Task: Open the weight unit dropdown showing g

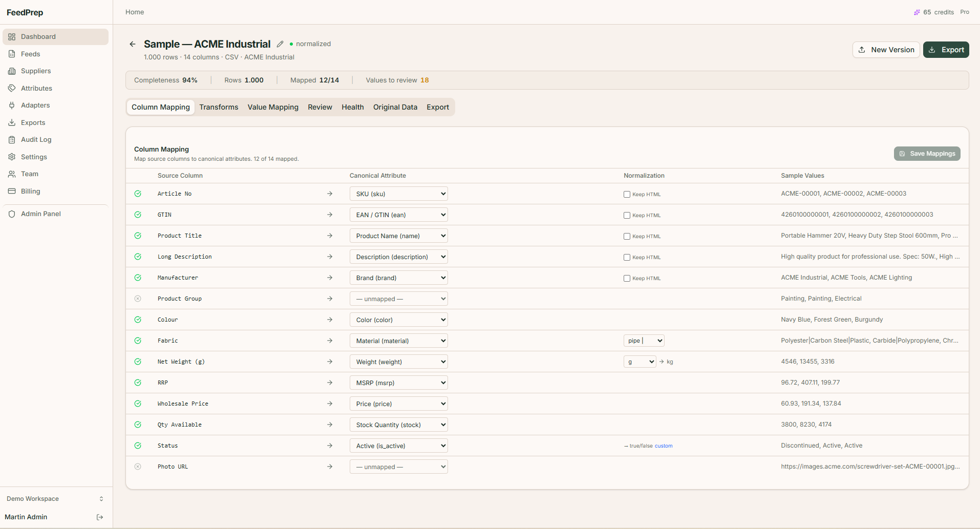Action: 640,362
